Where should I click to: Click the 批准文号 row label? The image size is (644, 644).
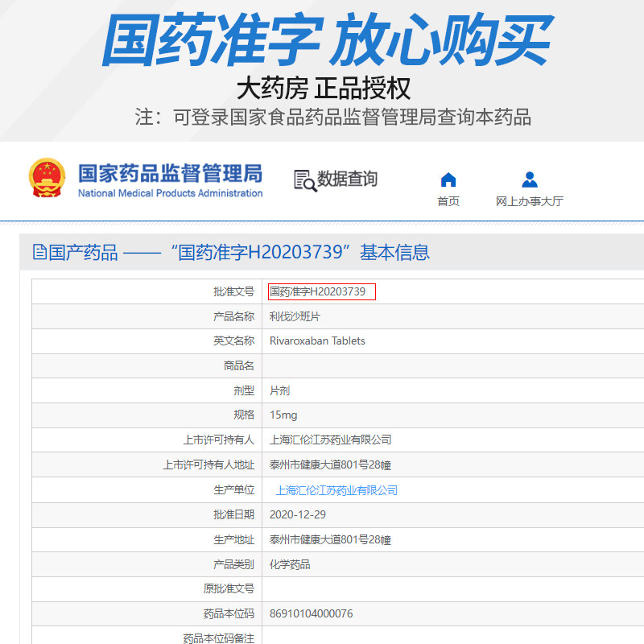(233, 291)
